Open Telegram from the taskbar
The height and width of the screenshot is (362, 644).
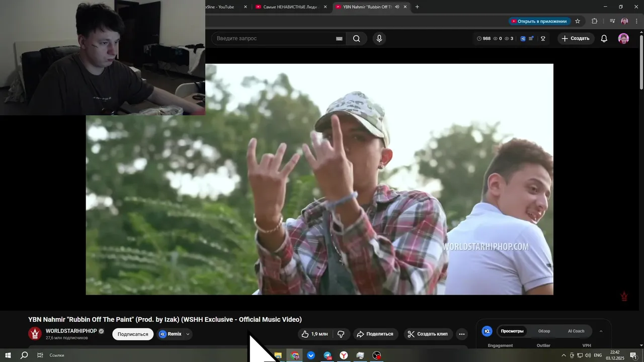point(328,355)
